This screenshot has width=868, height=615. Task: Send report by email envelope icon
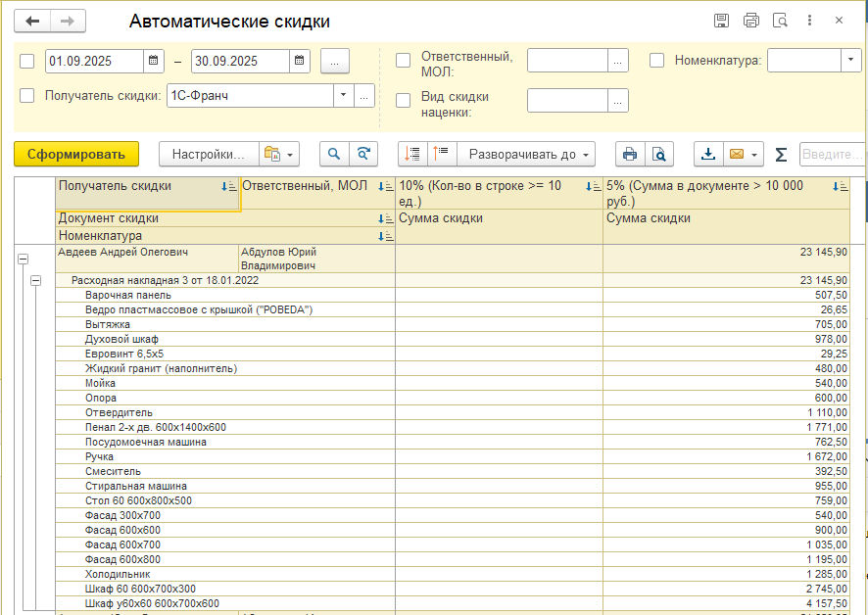[737, 155]
